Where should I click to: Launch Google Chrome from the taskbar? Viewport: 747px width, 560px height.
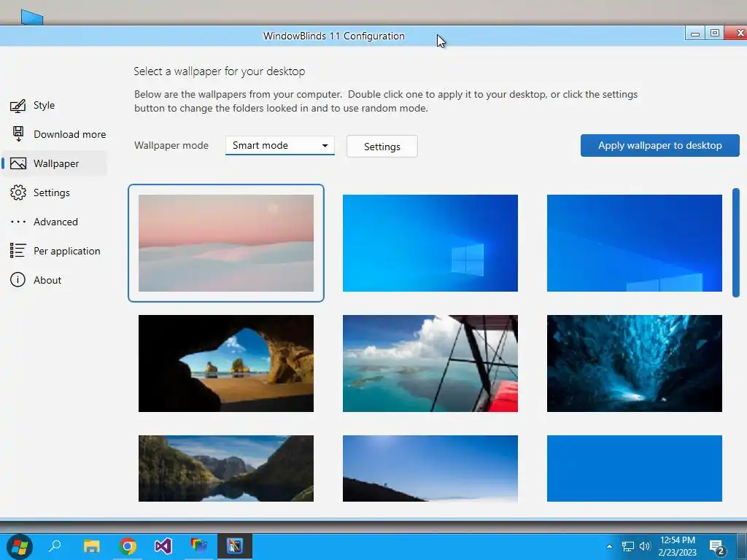(127, 546)
